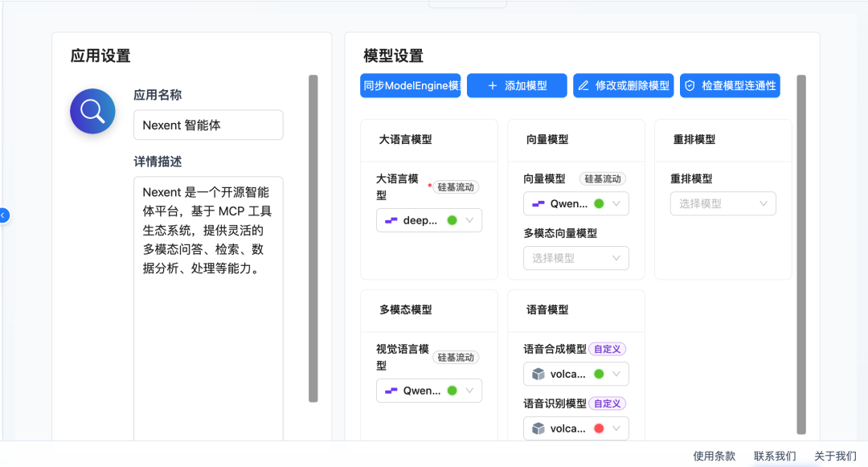This screenshot has height=467, width=868.
Task: Click the Nexent magnifier app avatar icon
Action: (92, 111)
